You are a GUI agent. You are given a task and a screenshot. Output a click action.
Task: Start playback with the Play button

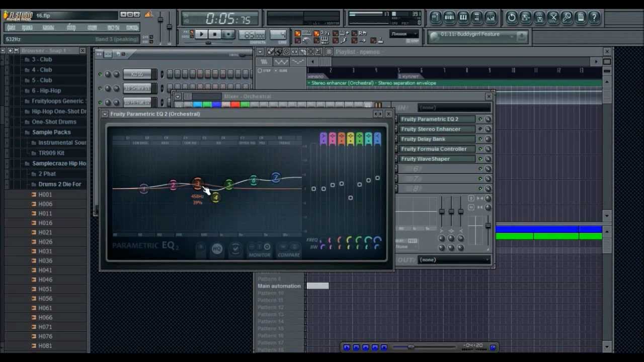[x=200, y=34]
